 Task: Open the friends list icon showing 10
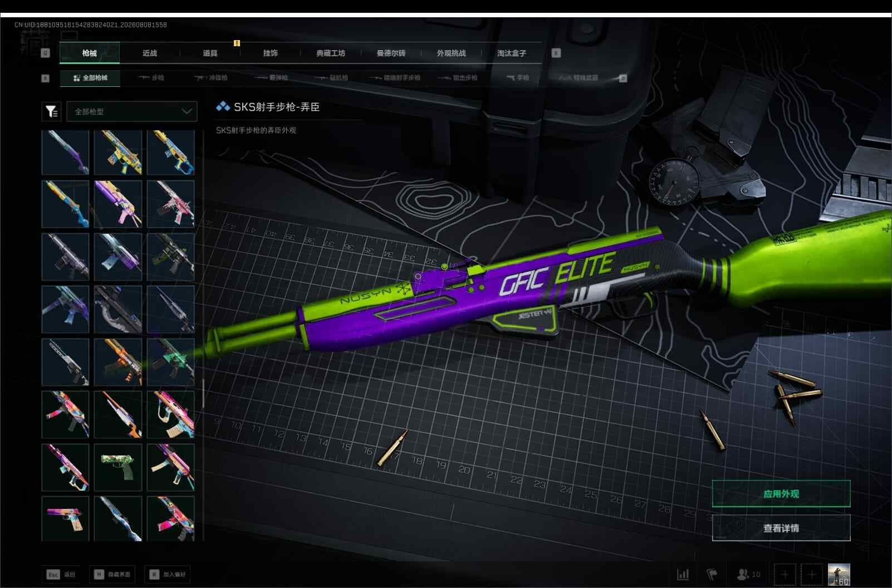pos(748,574)
